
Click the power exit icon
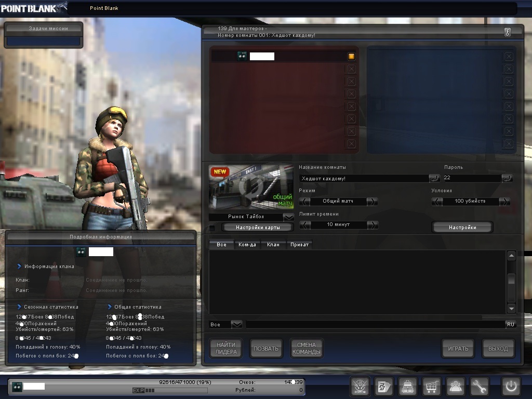[x=510, y=387]
